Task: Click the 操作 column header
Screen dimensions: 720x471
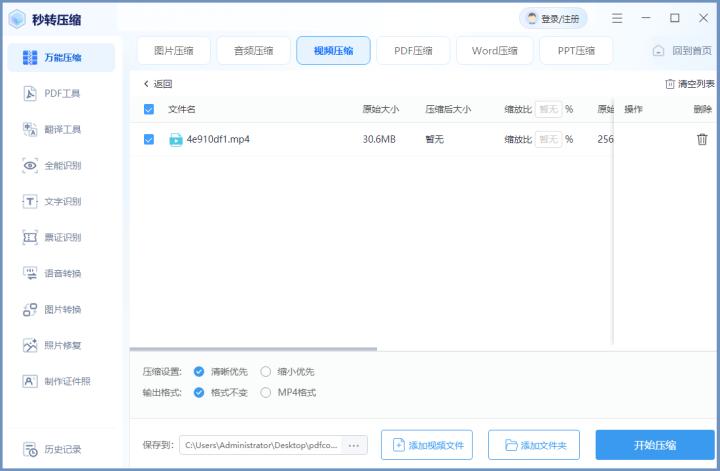Action: 633,109
